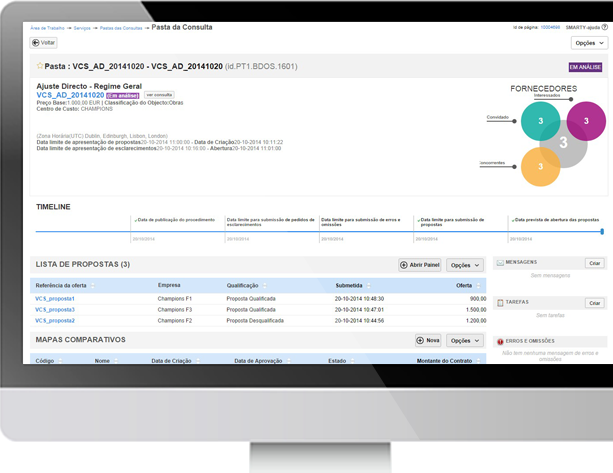
Task: Click the Nova button in Mapas Comparativos
Action: [427, 340]
